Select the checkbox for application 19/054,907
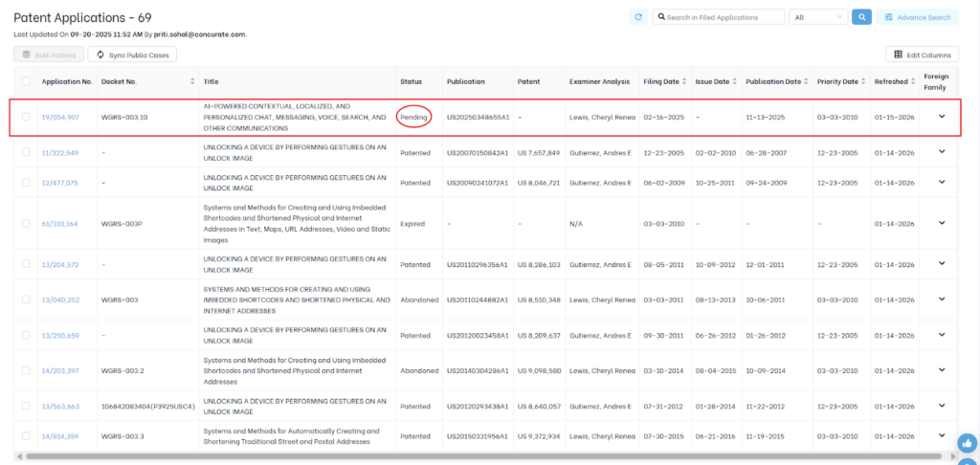Image resolution: width=980 pixels, height=465 pixels. [26, 117]
